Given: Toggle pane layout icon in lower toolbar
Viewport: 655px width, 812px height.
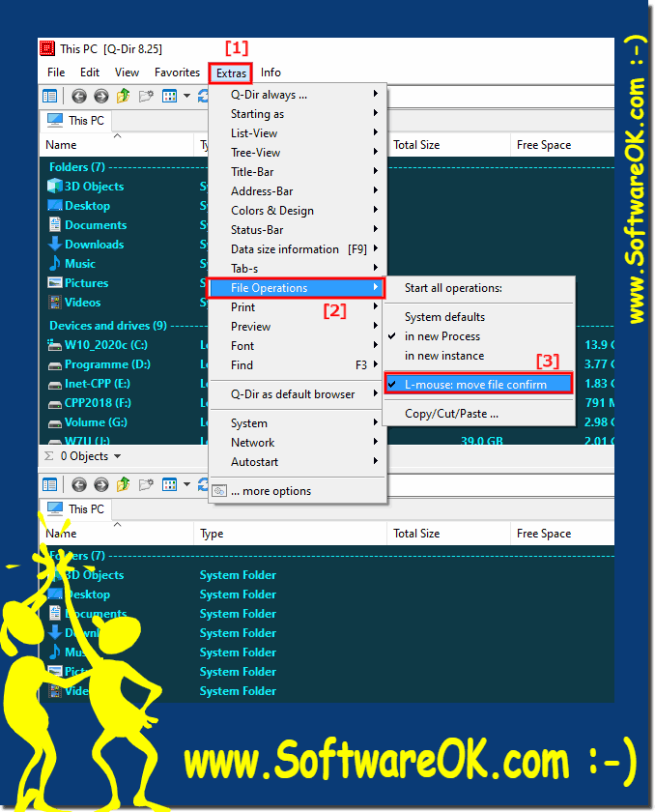Looking at the screenshot, I should point(49,484).
